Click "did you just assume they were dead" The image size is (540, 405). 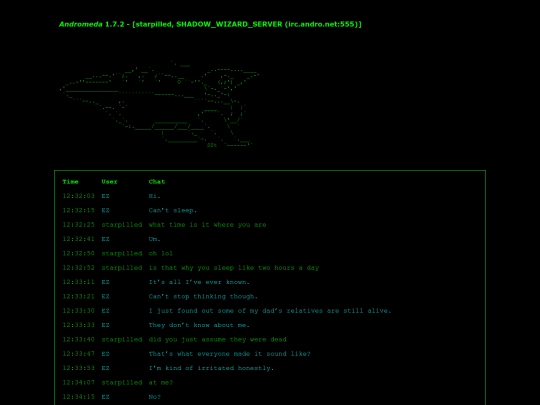(x=217, y=340)
